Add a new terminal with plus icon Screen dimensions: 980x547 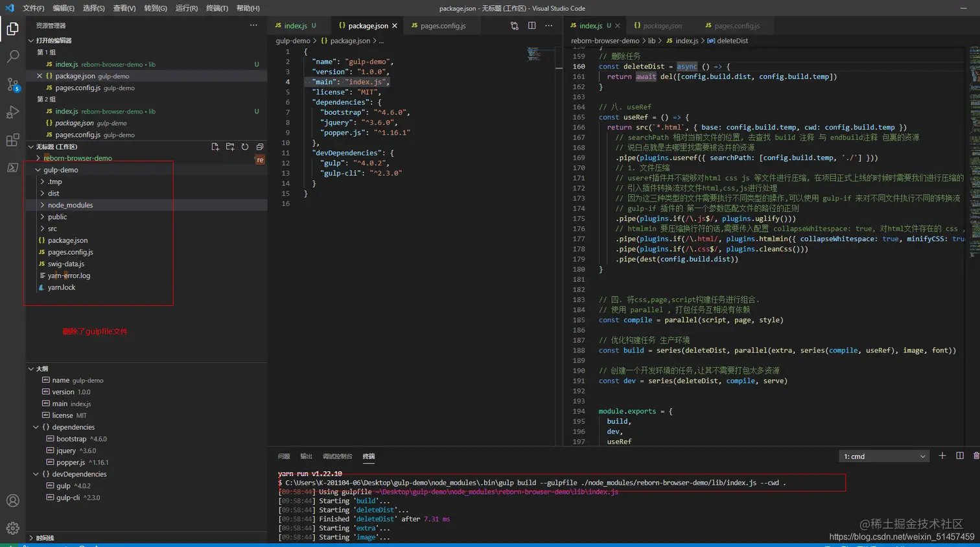pyautogui.click(x=942, y=456)
